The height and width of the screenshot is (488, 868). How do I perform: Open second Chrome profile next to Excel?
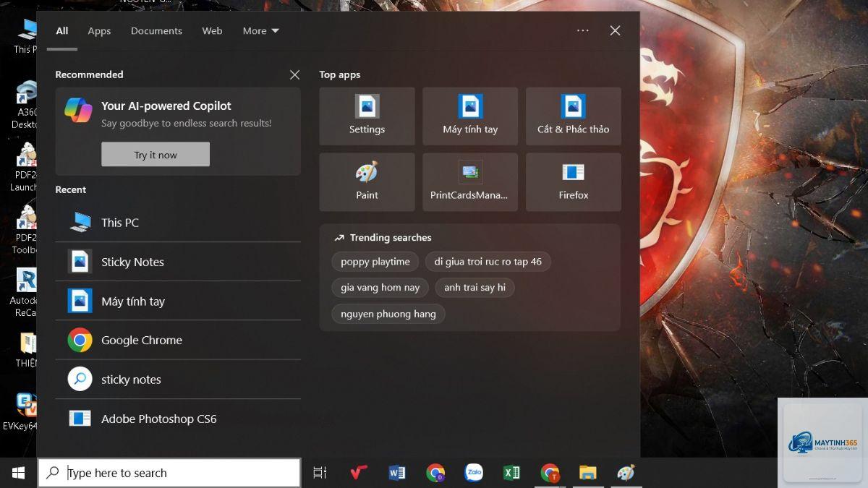click(x=550, y=473)
